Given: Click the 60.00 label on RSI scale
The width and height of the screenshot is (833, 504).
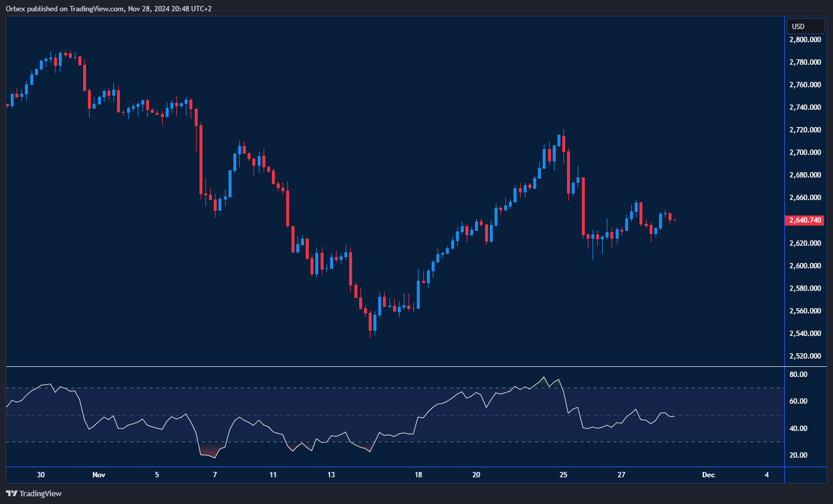Looking at the screenshot, I should click(799, 401).
